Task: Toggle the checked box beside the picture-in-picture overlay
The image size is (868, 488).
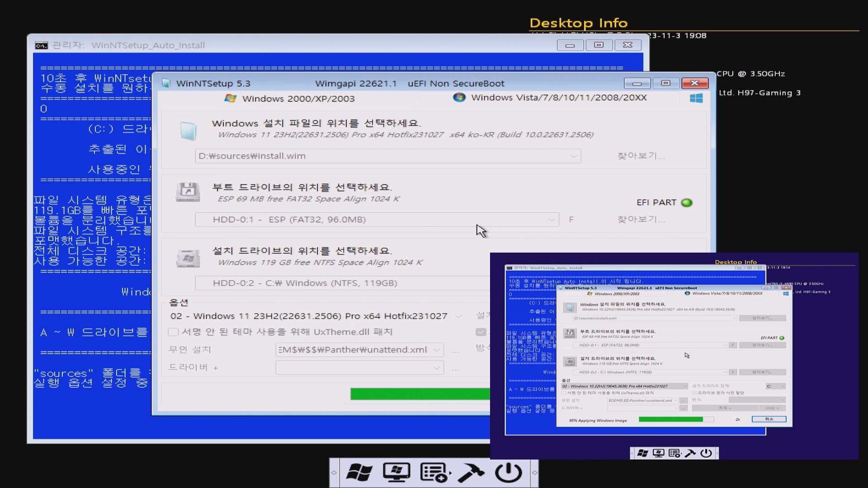Action: point(481,332)
